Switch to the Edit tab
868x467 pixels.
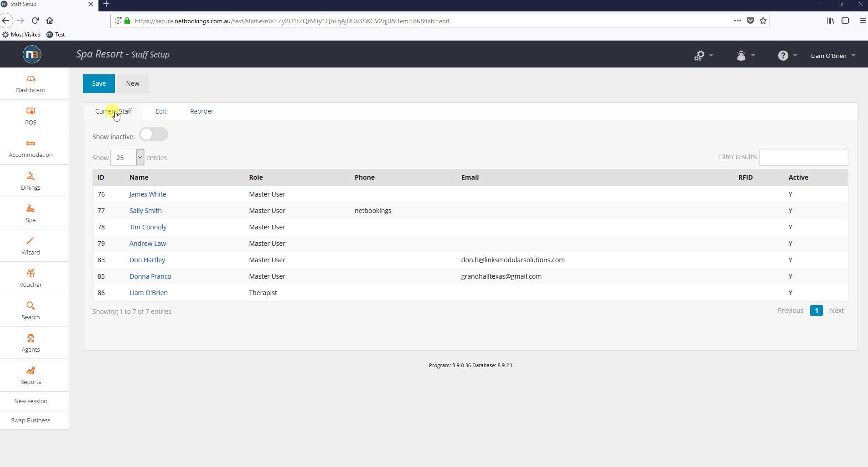click(x=161, y=111)
